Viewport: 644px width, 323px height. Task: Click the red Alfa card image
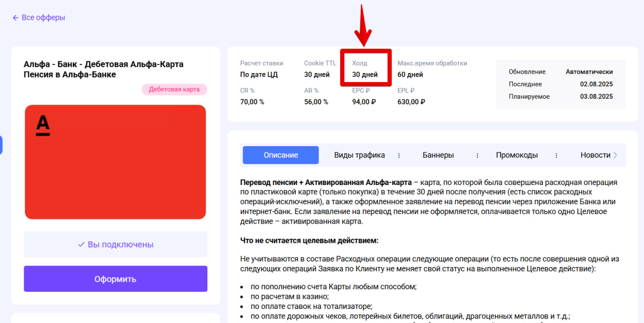pos(115,162)
